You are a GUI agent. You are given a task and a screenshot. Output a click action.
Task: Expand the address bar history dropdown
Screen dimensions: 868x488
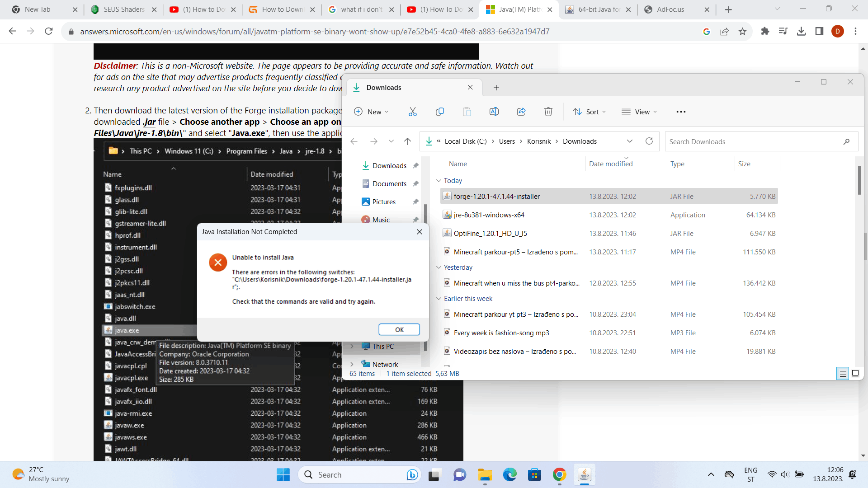(629, 141)
